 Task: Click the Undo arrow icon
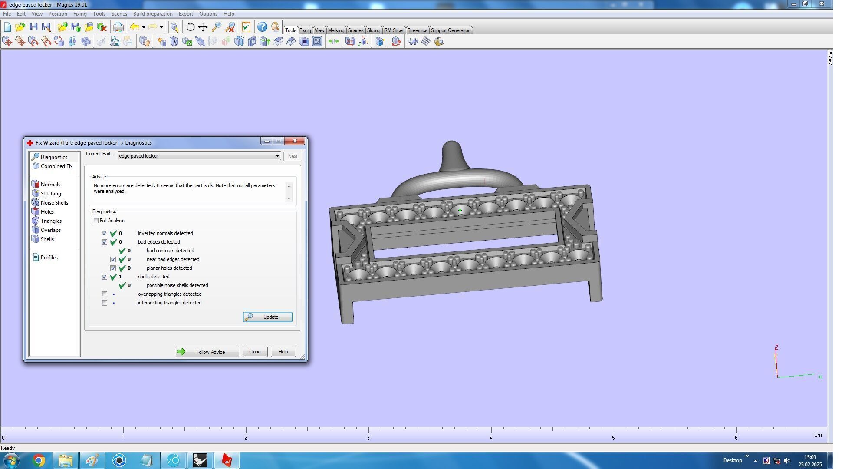coord(135,27)
